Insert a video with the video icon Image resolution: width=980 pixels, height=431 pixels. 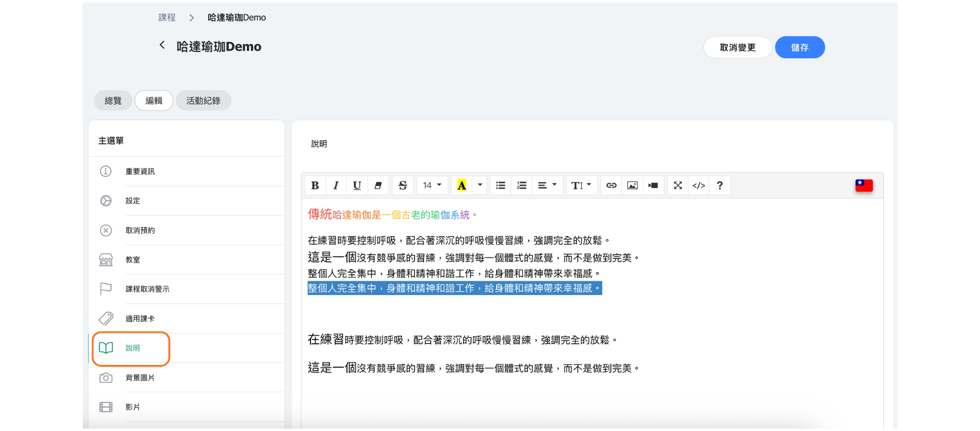coord(653,185)
